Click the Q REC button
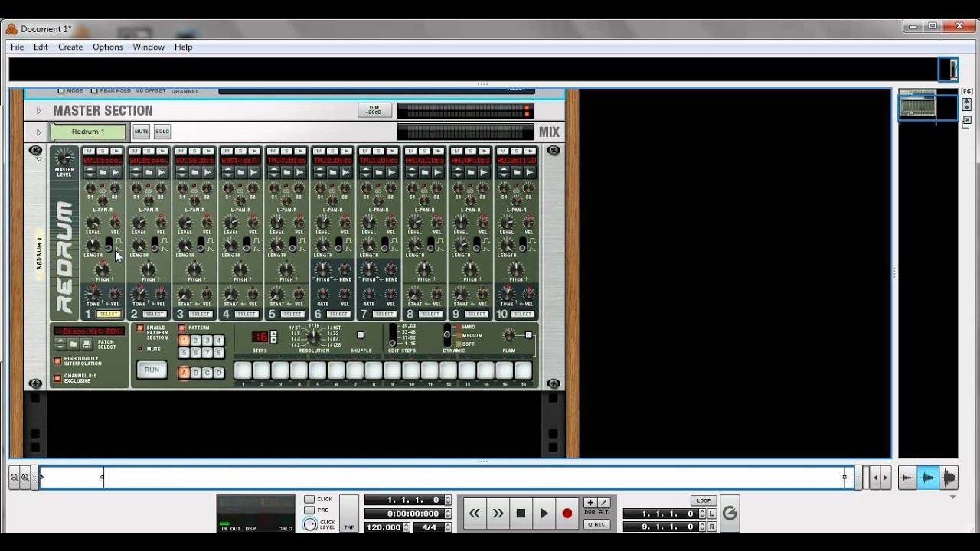This screenshot has height=551, width=980. [597, 524]
